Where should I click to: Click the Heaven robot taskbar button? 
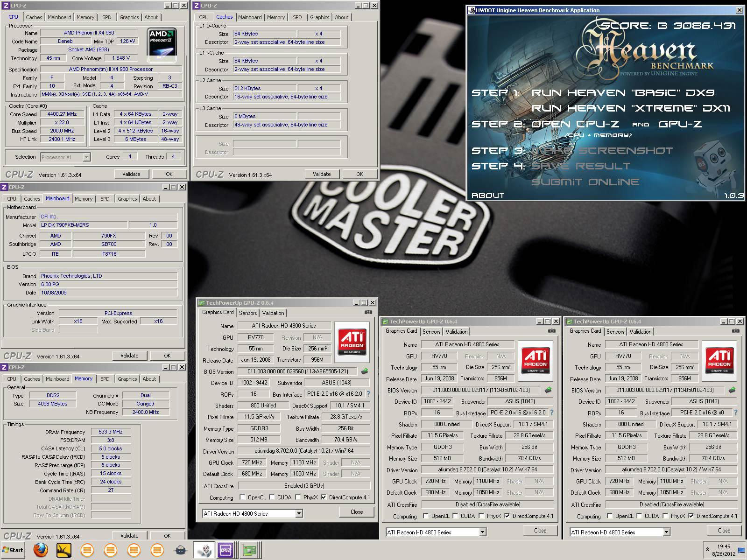click(204, 551)
